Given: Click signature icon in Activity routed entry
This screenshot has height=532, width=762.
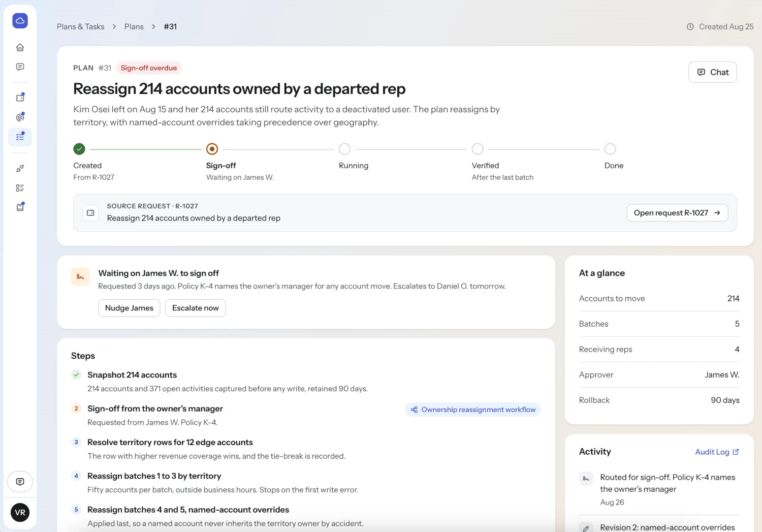Looking at the screenshot, I should [586, 479].
